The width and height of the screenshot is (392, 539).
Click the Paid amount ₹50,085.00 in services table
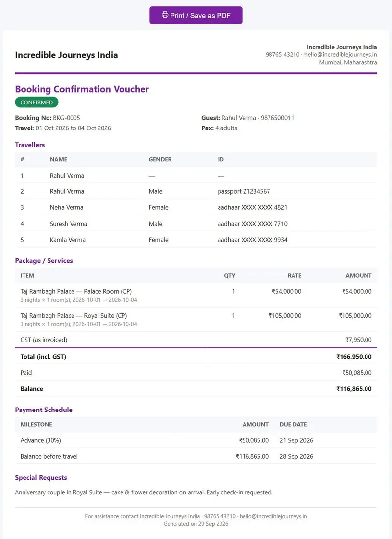click(357, 373)
